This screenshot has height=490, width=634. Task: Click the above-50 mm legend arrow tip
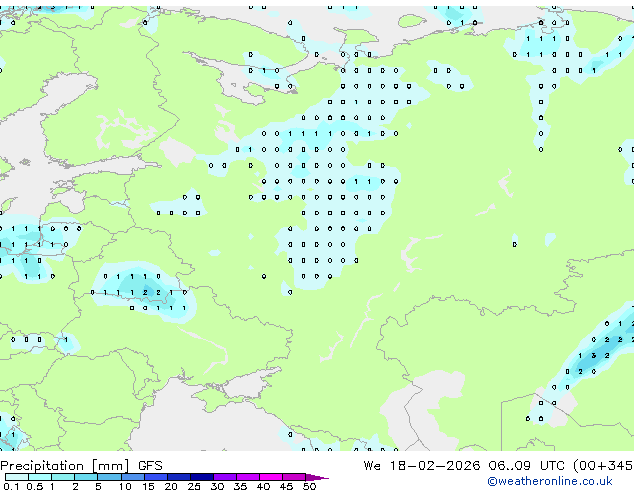click(x=317, y=477)
